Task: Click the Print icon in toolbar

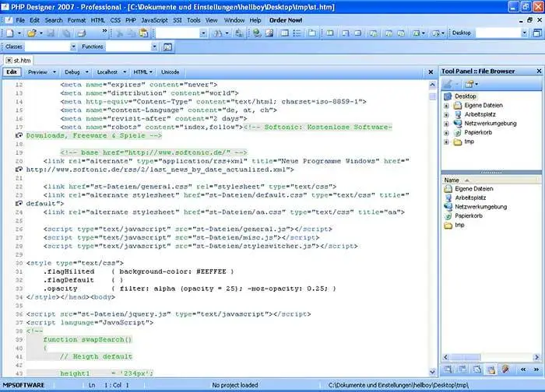Action: tap(82, 33)
